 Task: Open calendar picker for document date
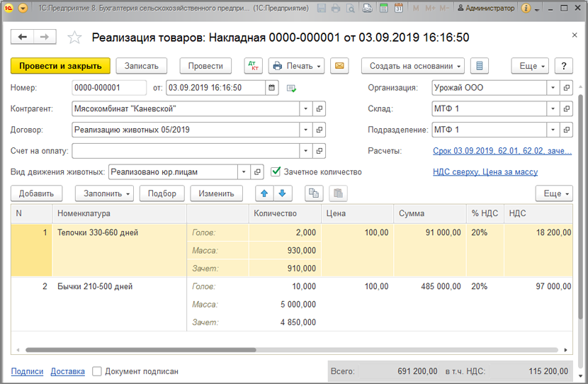pos(272,88)
